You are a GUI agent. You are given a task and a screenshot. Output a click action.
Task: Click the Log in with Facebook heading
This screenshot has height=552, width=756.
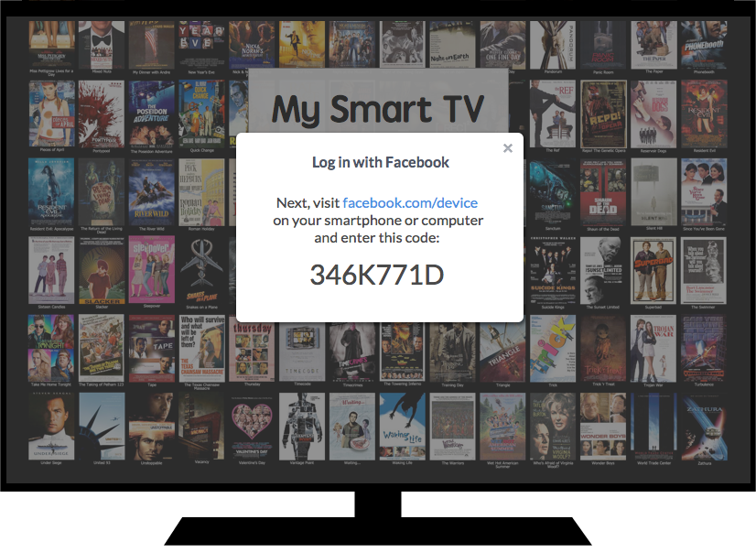(x=381, y=162)
